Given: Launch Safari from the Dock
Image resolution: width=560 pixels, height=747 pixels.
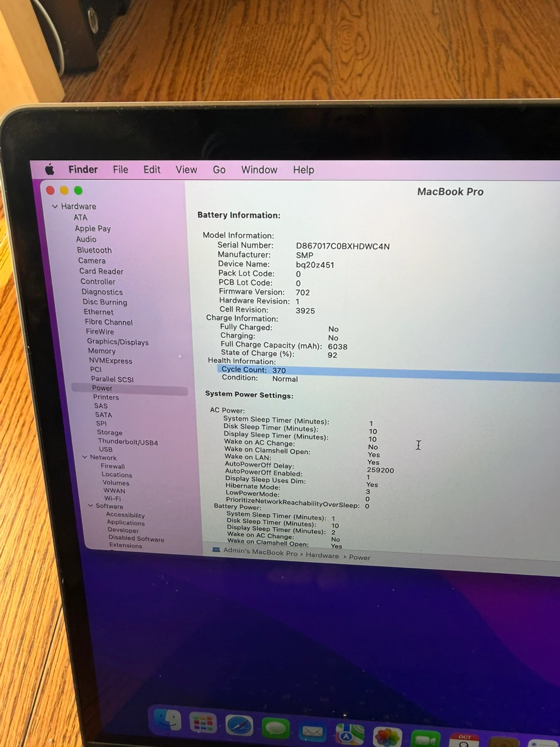Looking at the screenshot, I should coord(239,726).
